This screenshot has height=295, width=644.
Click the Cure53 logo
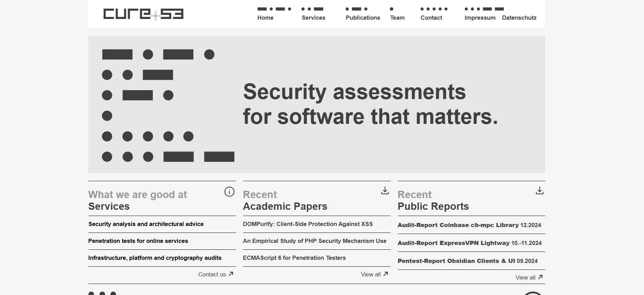143,14
